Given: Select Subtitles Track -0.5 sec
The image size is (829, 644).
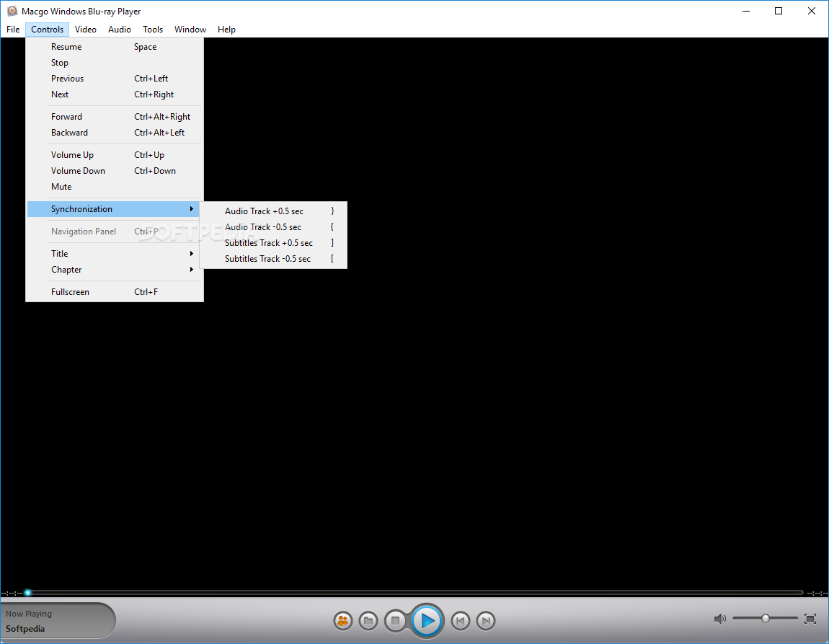Looking at the screenshot, I should pyautogui.click(x=273, y=259).
